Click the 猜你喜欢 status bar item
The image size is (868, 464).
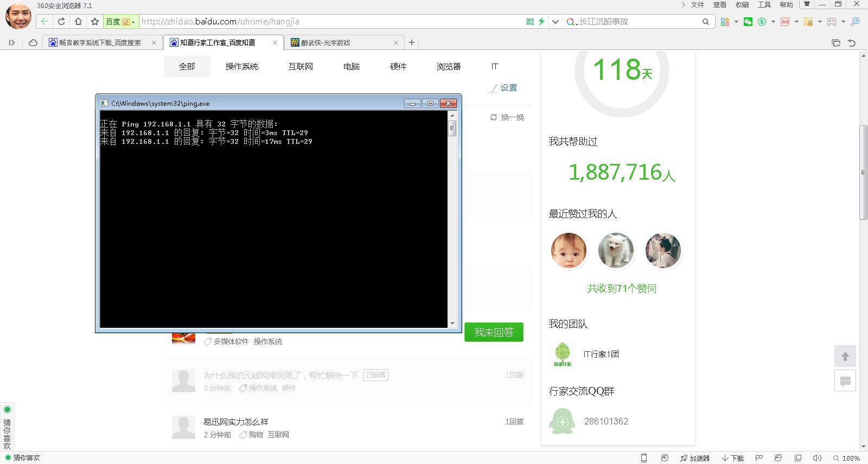[x=23, y=458]
